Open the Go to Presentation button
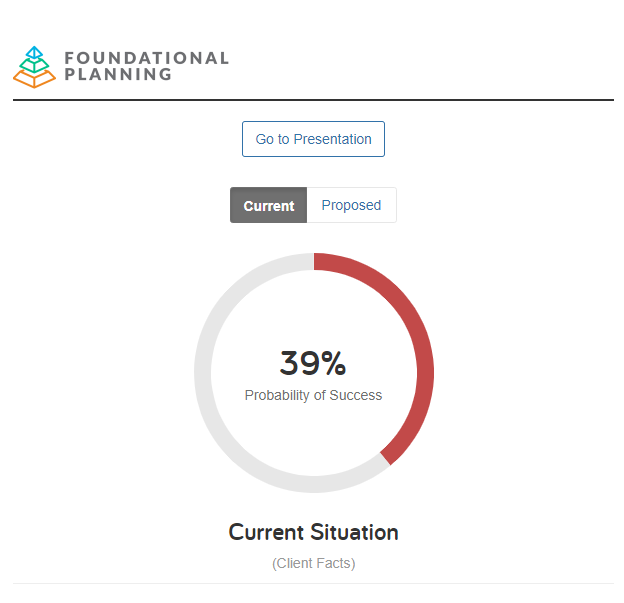The width and height of the screenshot is (624, 603). click(313, 139)
